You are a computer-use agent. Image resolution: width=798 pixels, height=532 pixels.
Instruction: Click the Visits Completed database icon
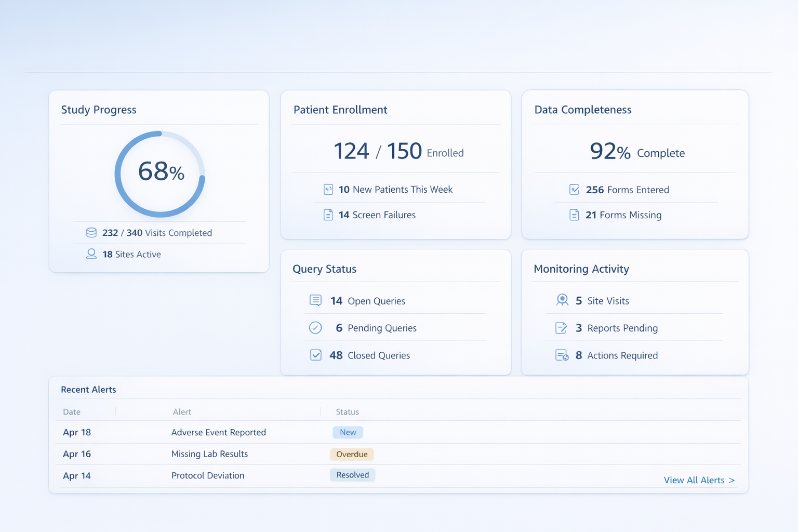point(91,233)
